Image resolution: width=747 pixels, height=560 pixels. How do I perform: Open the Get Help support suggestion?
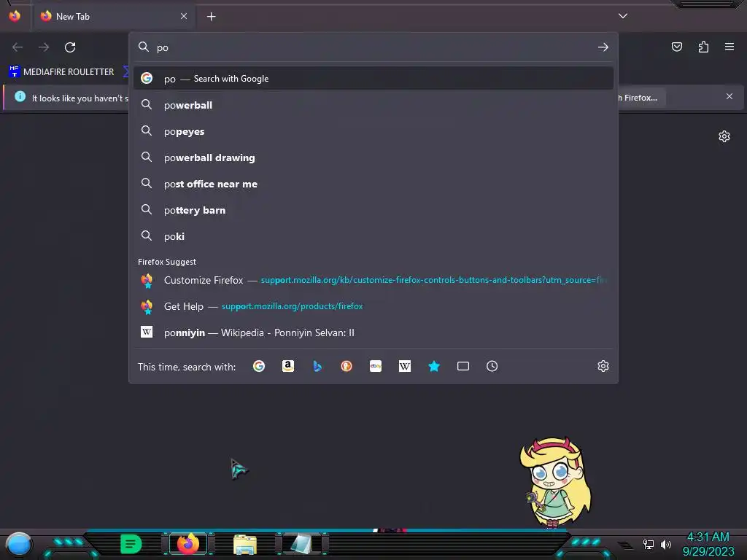point(373,306)
